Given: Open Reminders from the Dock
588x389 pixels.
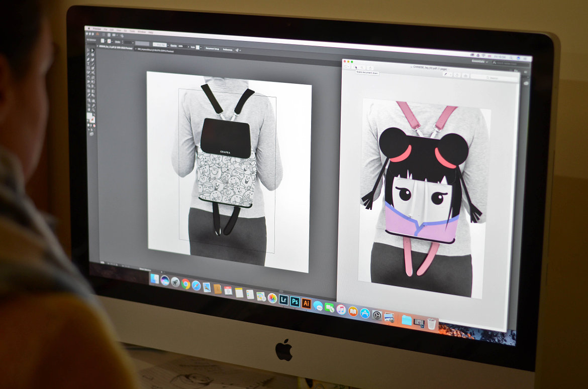Looking at the screenshot, I should click(x=250, y=294).
